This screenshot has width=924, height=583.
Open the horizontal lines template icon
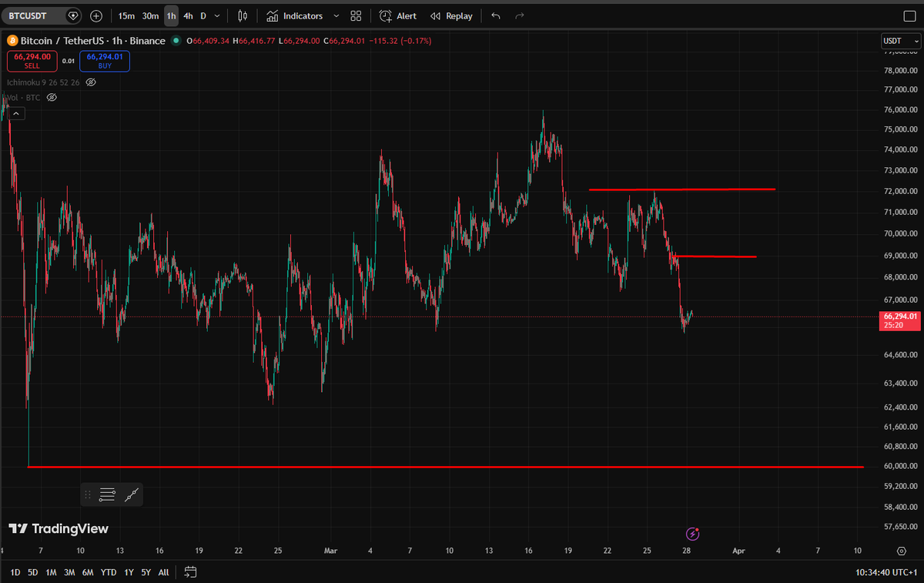tap(108, 495)
